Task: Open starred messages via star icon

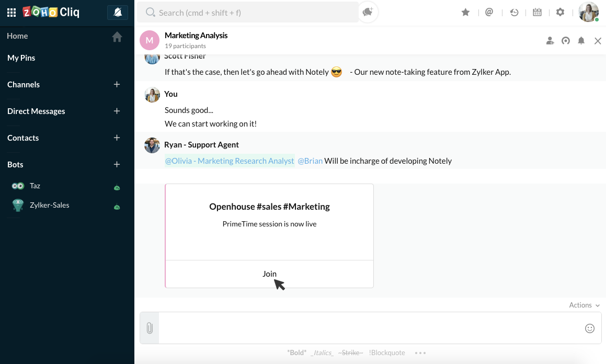Action: pos(465,13)
